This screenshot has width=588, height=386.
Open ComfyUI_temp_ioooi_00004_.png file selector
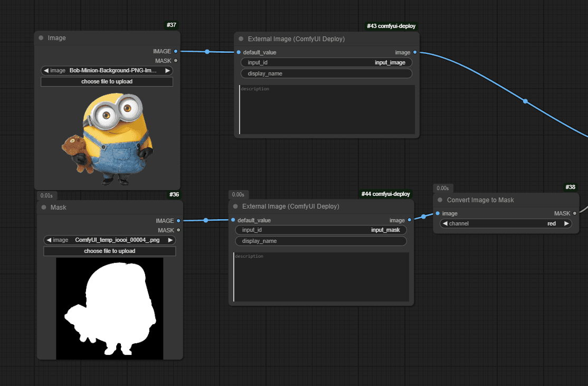pyautogui.click(x=109, y=240)
